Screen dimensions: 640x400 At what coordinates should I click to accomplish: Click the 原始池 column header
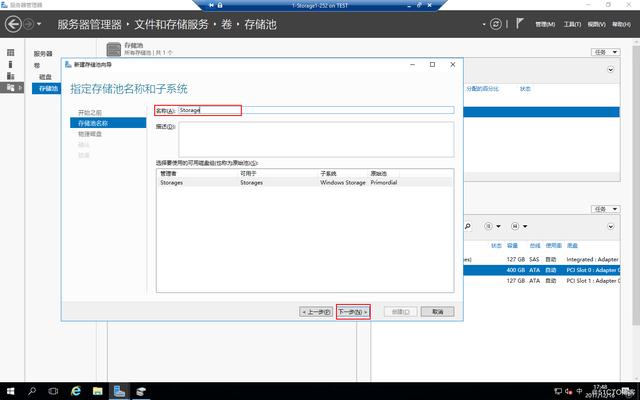pos(378,173)
